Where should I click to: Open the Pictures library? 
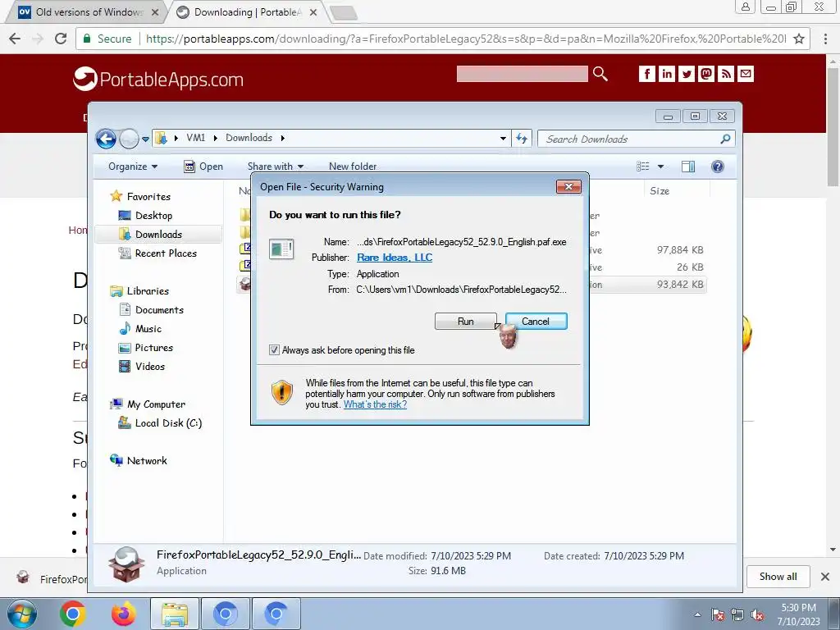pos(153,348)
